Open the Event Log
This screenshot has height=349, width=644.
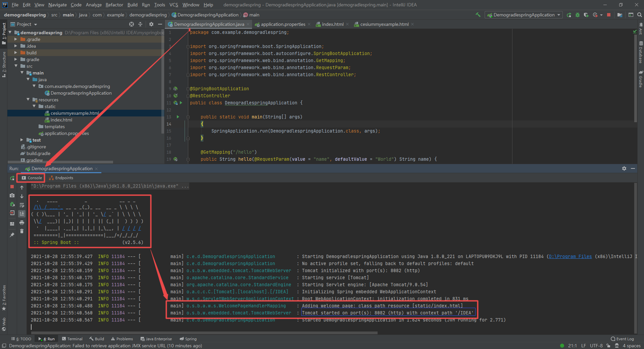tap(623, 339)
